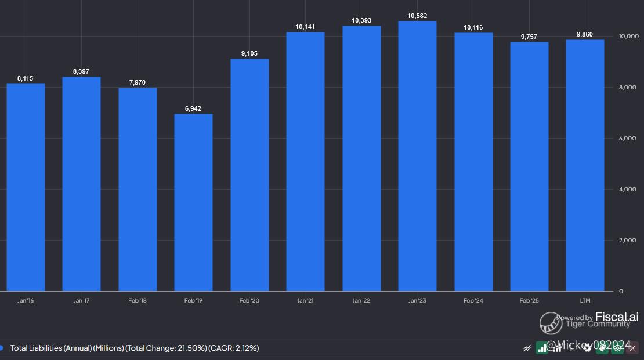Click the 4,000 y-axis tick label
644x360 pixels.
628,189
